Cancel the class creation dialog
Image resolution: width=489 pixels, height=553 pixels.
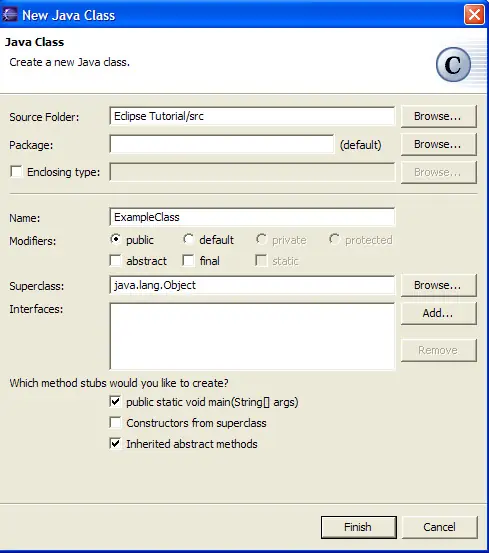[440, 527]
